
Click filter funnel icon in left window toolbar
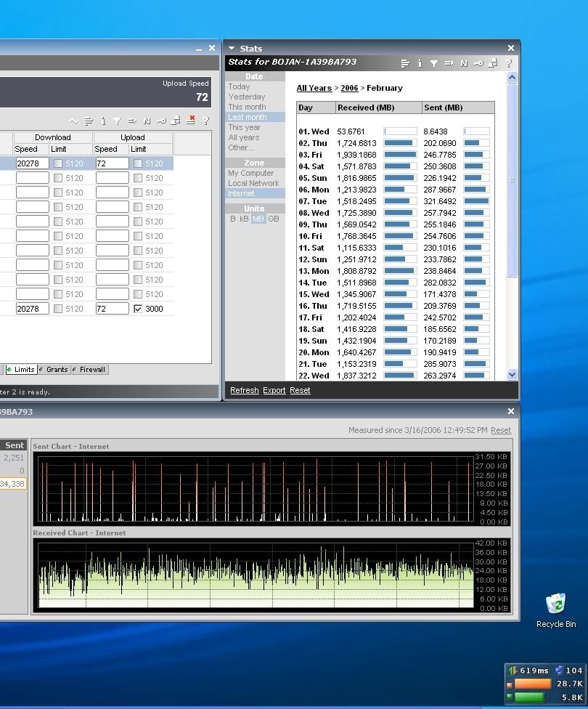118,121
